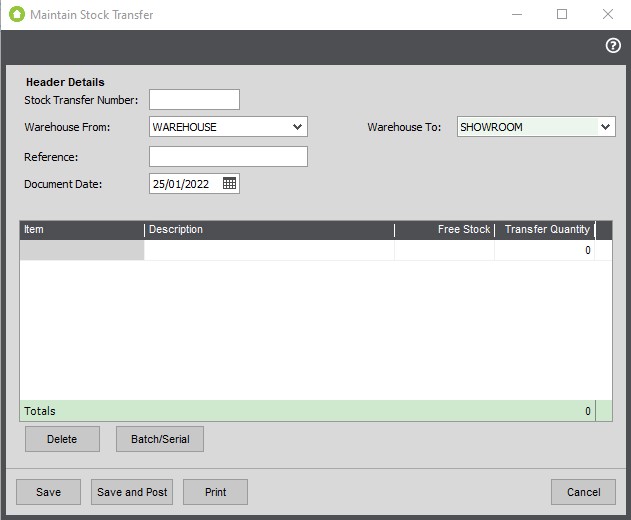Click the Description column header

[x=269, y=229]
